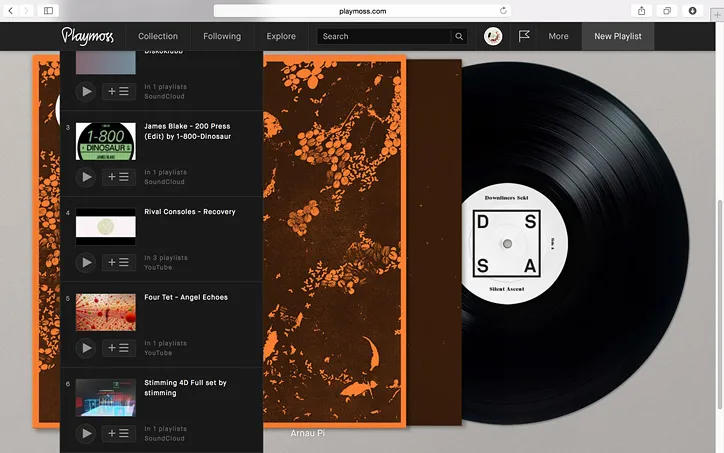Open the Four Tet Angel Echoes thumbnail
This screenshot has height=453, width=724.
(106, 312)
